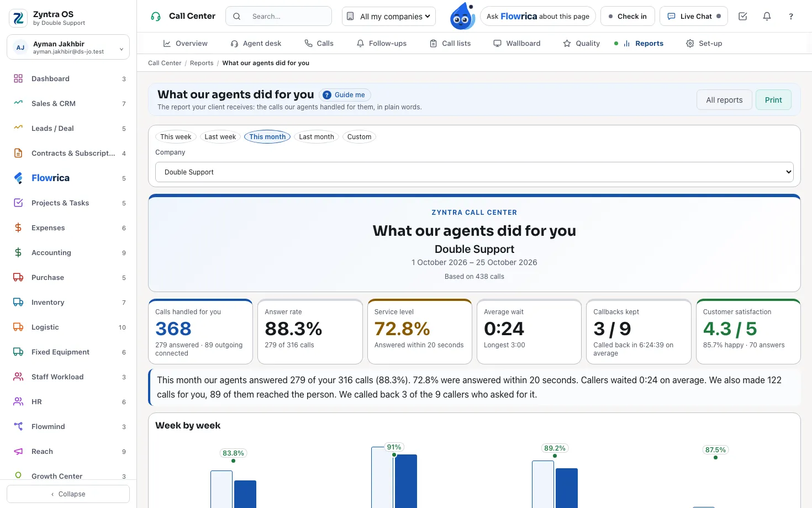Click the Reach megaphone icon

point(18,451)
